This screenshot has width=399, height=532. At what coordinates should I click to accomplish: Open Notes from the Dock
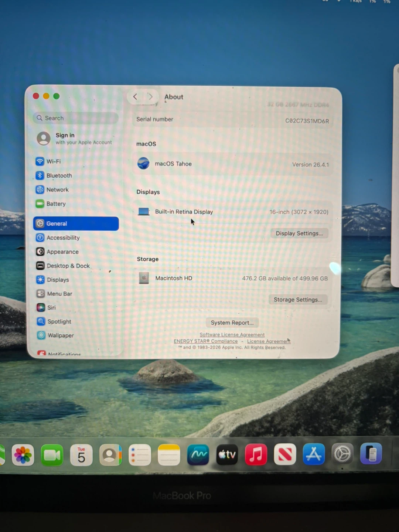click(x=169, y=455)
